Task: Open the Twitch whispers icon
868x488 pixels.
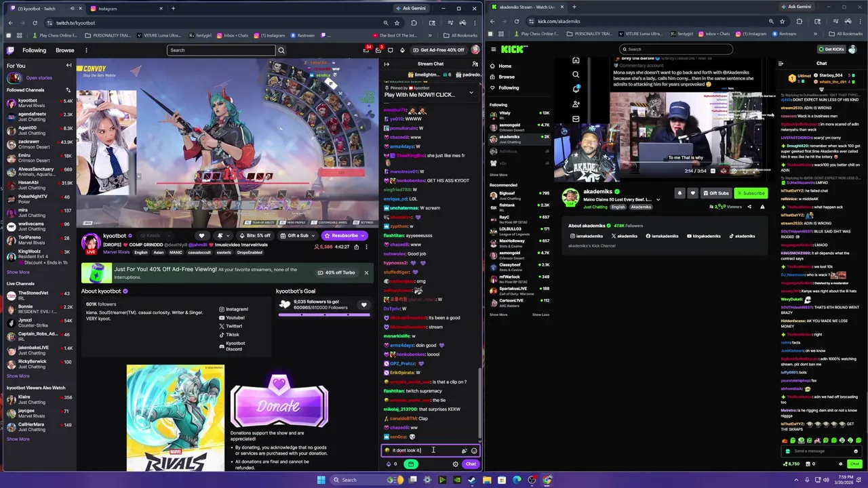Action: coord(390,50)
